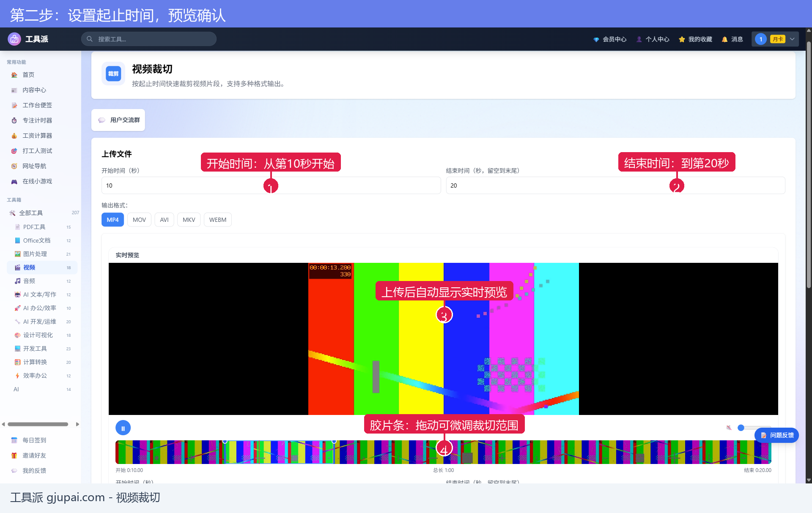
Task: Select MKV output format
Action: point(189,220)
